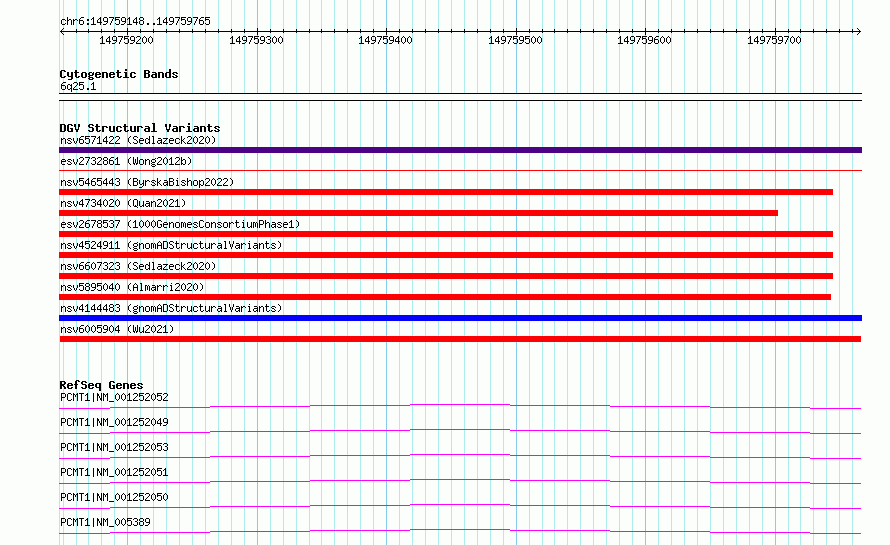Click ruler position 149759200
This screenshot has width=890, height=545.
127,40
